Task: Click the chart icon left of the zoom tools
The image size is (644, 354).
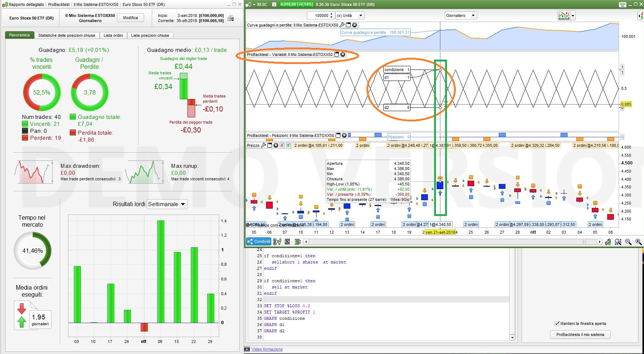Action: tap(608, 242)
